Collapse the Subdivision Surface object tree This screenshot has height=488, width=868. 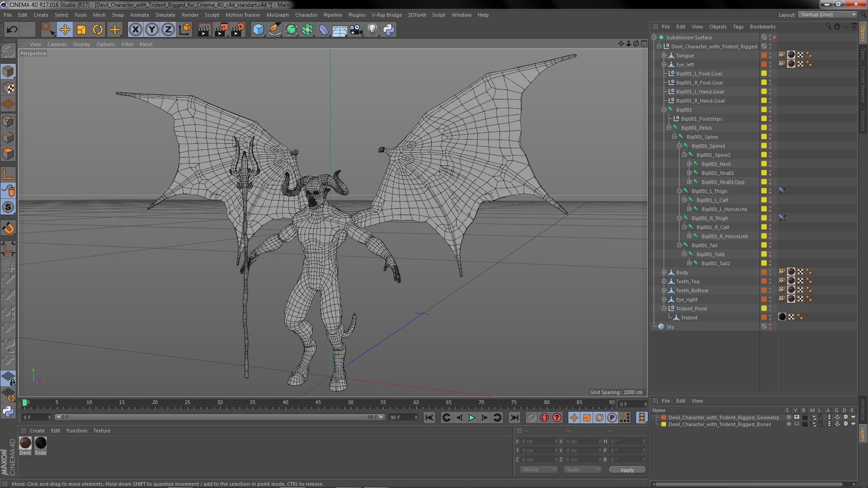click(654, 38)
